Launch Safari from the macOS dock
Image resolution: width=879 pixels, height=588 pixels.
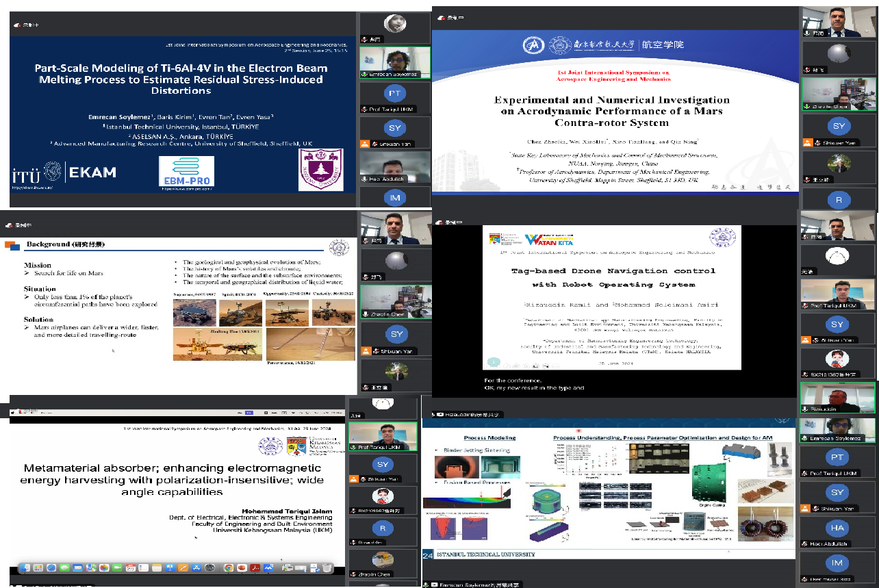pyautogui.click(x=51, y=567)
